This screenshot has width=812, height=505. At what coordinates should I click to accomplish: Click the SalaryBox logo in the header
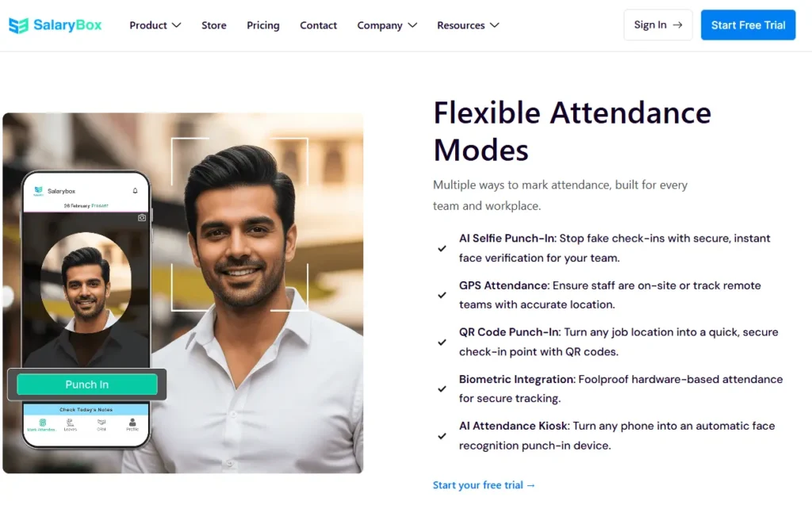56,25
